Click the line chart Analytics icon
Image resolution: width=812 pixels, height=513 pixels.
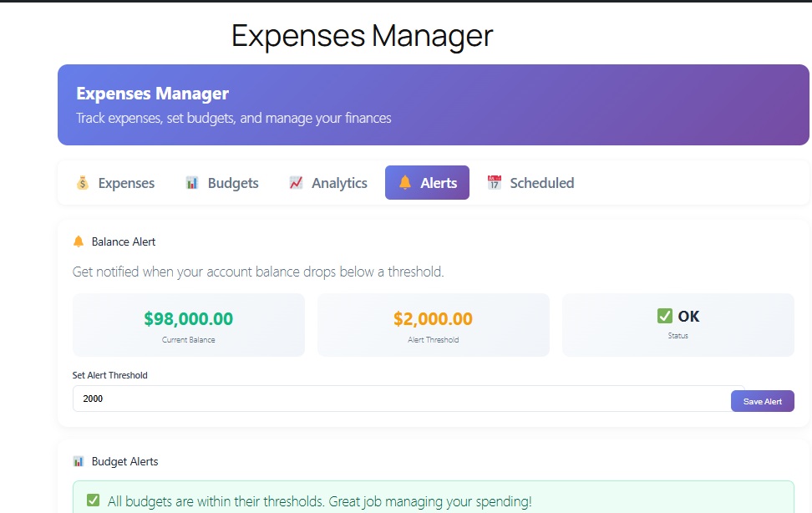click(296, 183)
